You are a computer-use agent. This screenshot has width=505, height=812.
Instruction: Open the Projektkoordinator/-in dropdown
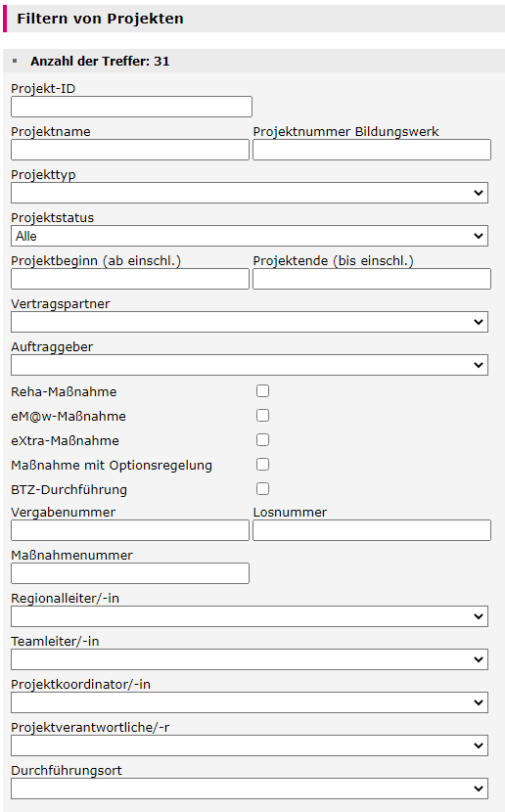click(x=250, y=702)
